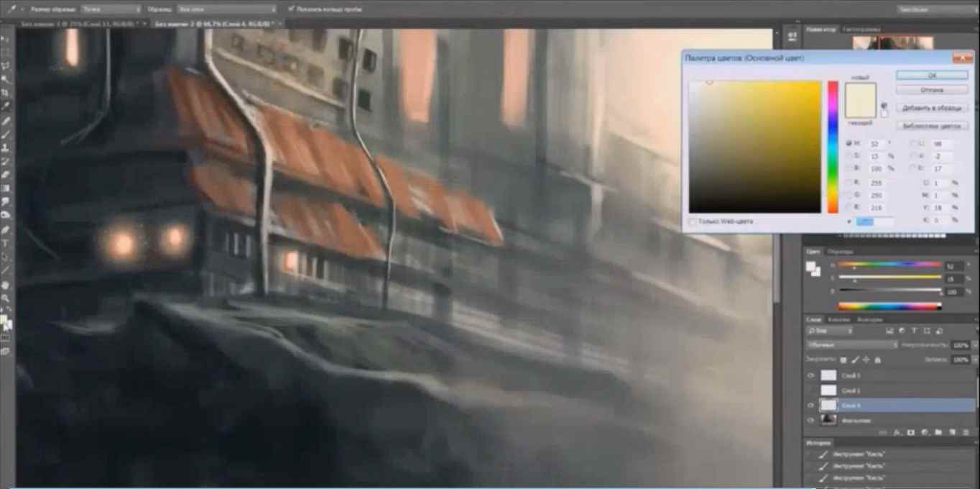Image resolution: width=980 pixels, height=489 pixels.
Task: Open the 'Образец' sample layers dropdown
Action: [227, 9]
